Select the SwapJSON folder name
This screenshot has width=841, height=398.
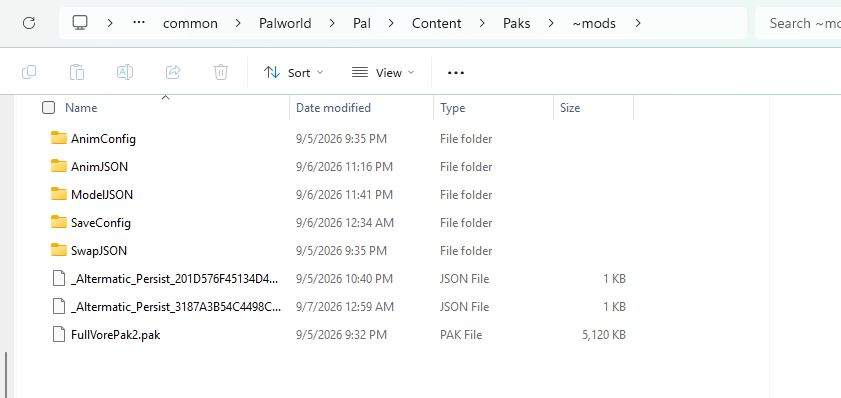point(99,250)
